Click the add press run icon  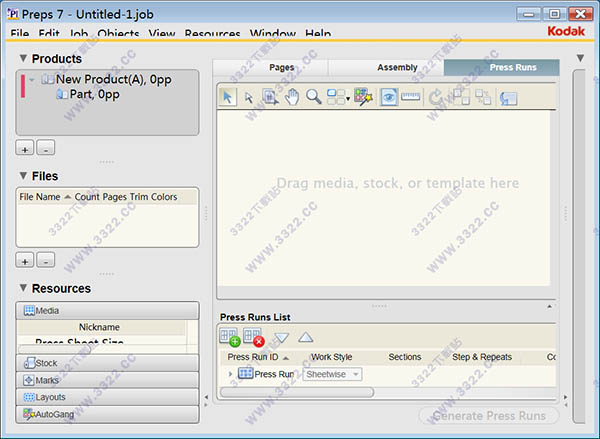[x=230, y=338]
